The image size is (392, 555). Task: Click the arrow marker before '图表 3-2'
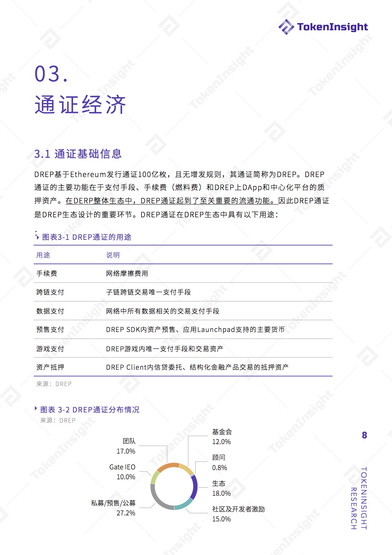pyautogui.click(x=36, y=408)
